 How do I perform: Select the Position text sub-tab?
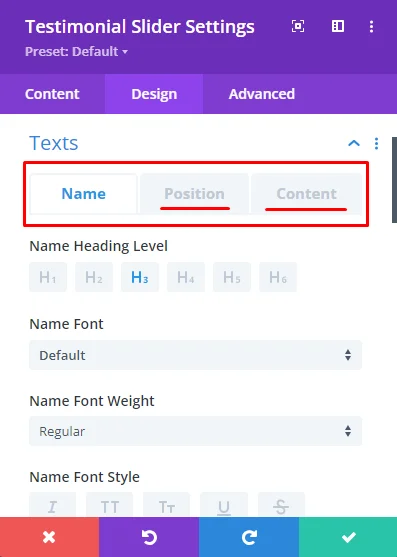click(x=194, y=194)
